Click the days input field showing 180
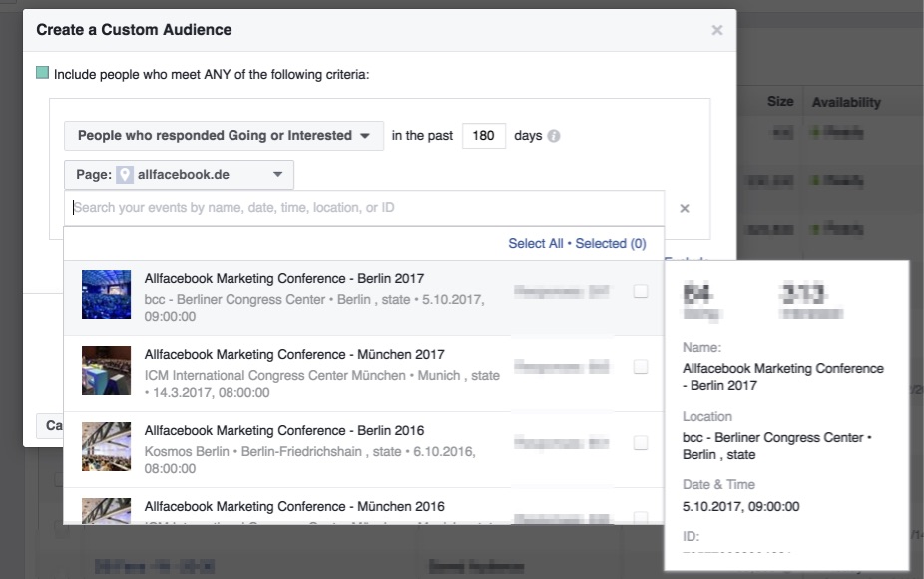The image size is (924, 579). click(x=483, y=136)
